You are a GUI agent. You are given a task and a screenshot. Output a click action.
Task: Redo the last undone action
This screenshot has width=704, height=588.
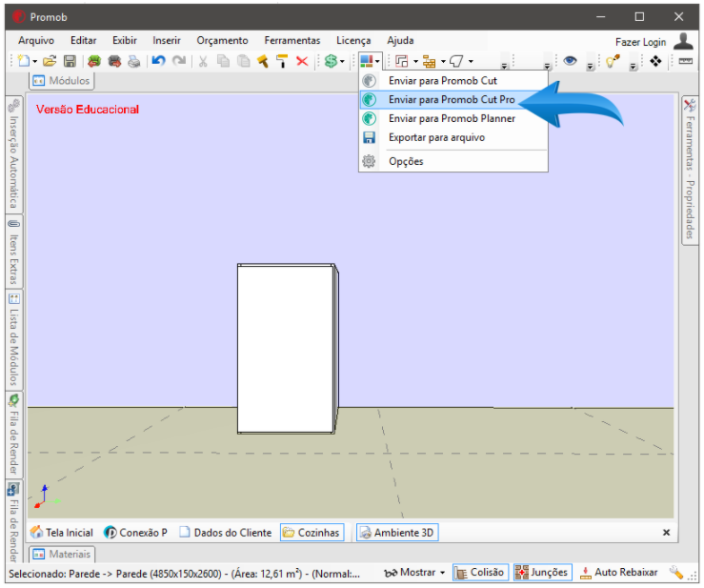179,61
